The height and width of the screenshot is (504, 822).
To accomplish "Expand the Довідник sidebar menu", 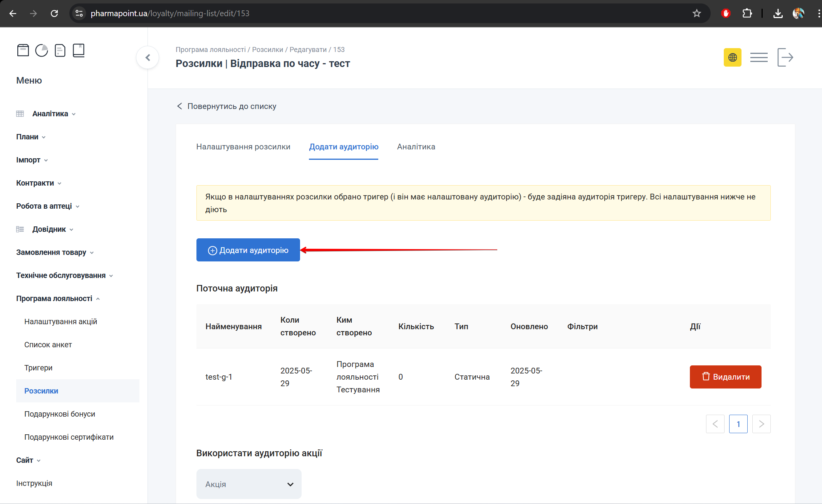I will pyautogui.click(x=49, y=229).
